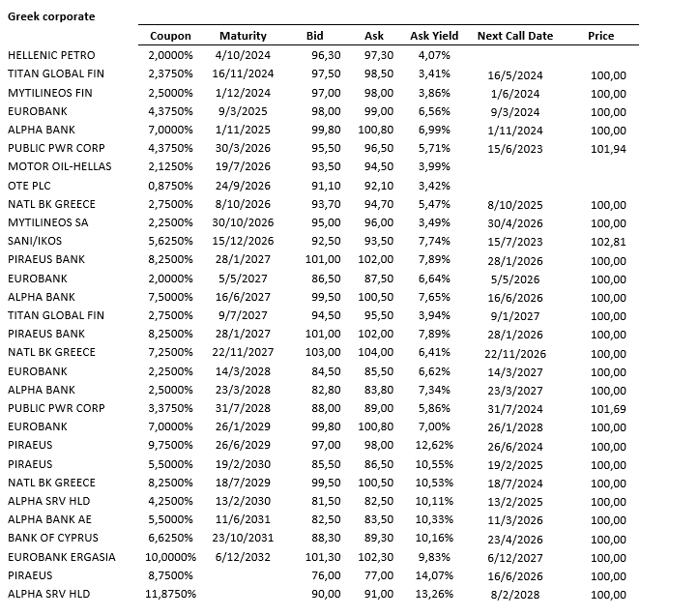Select the Coupon column header

[x=170, y=36]
